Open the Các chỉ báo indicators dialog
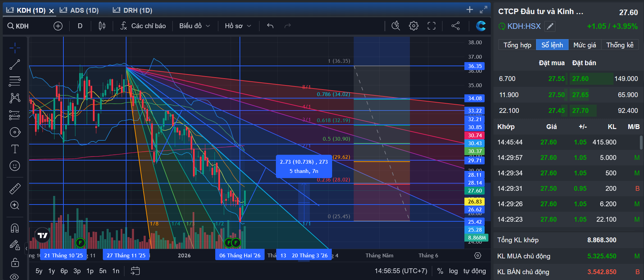Image resolution: width=644 pixels, height=280 pixels. (143, 26)
